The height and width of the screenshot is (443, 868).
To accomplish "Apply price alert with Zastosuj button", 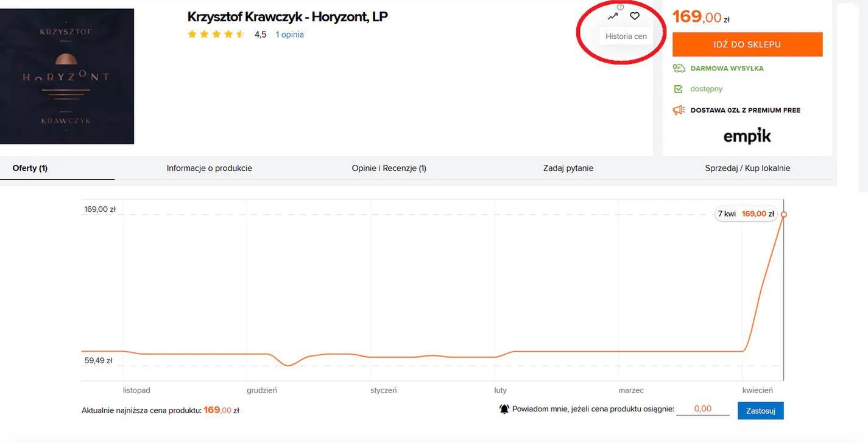I will tap(760, 411).
